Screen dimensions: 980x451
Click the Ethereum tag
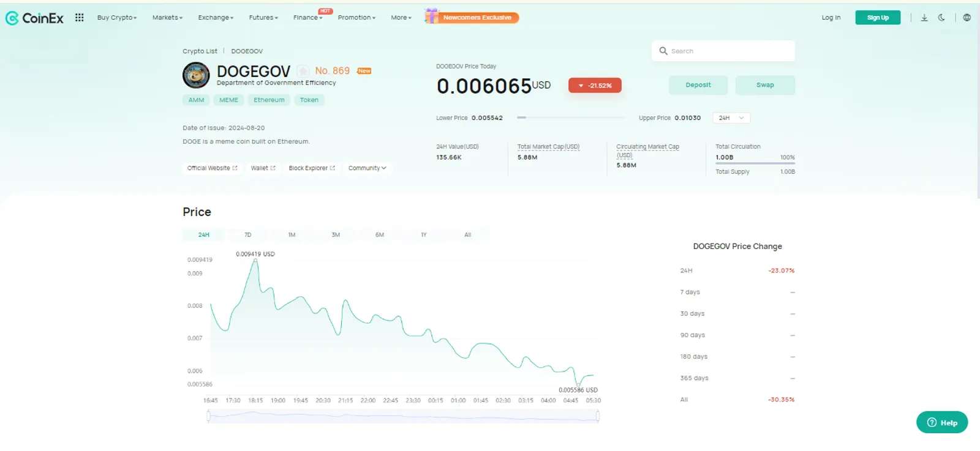click(269, 100)
